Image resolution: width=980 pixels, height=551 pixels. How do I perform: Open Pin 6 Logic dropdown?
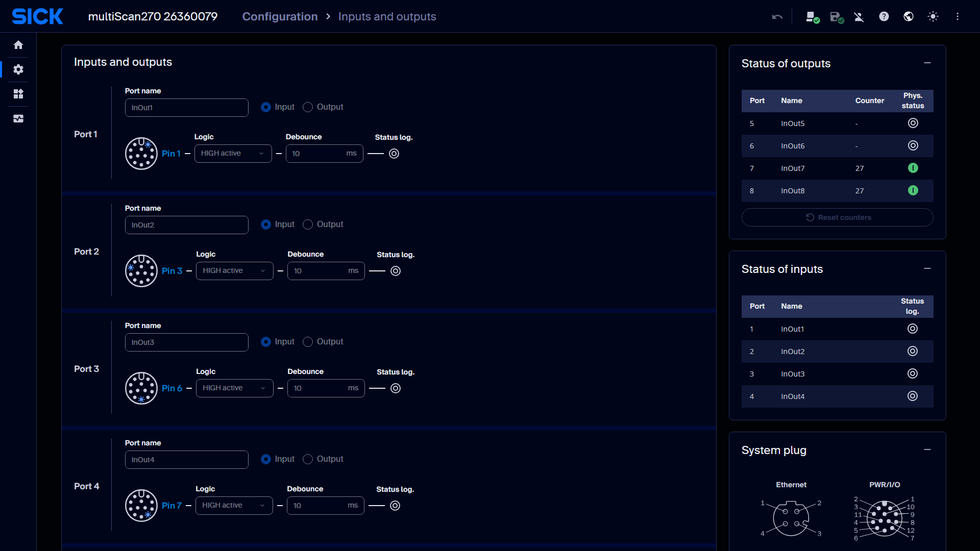pos(235,388)
